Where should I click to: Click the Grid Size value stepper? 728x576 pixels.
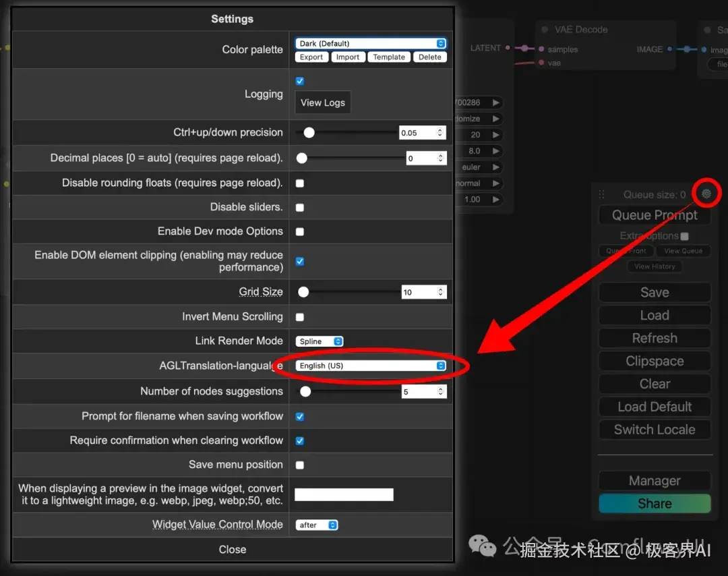click(440, 292)
